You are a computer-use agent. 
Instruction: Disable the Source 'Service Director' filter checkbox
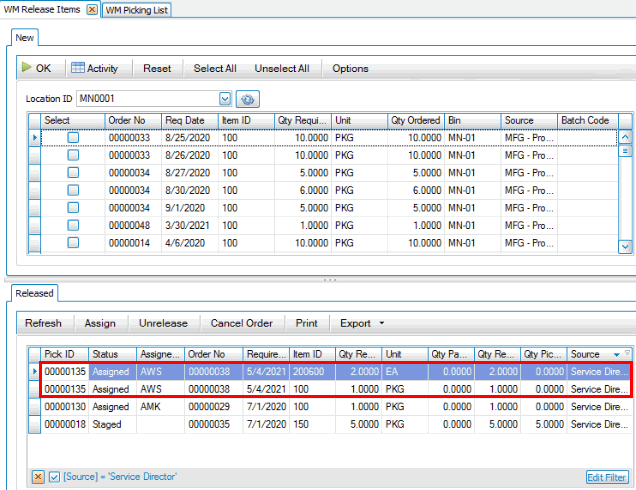(54, 477)
